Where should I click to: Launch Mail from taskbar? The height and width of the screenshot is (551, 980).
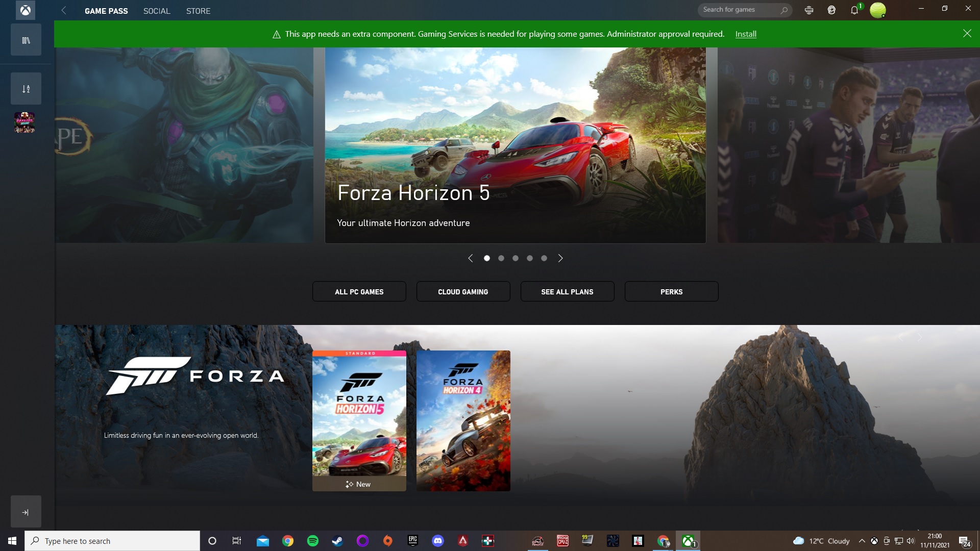pyautogui.click(x=263, y=541)
